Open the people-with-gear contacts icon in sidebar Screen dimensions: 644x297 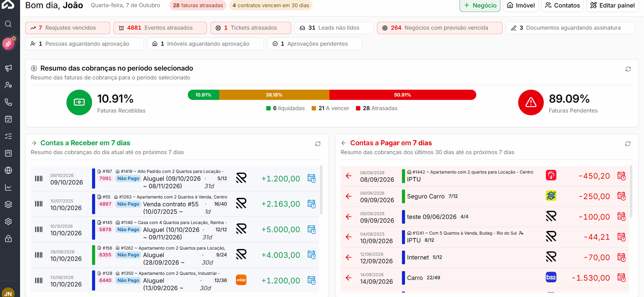(8, 85)
